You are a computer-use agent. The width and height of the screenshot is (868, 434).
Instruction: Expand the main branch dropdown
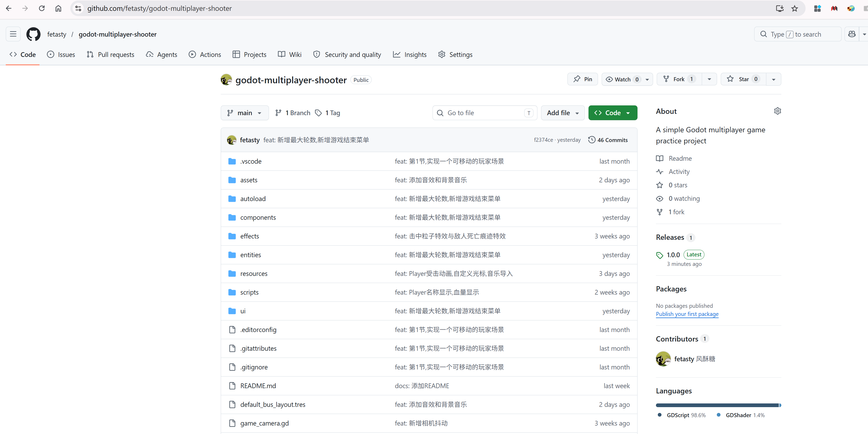[245, 113]
